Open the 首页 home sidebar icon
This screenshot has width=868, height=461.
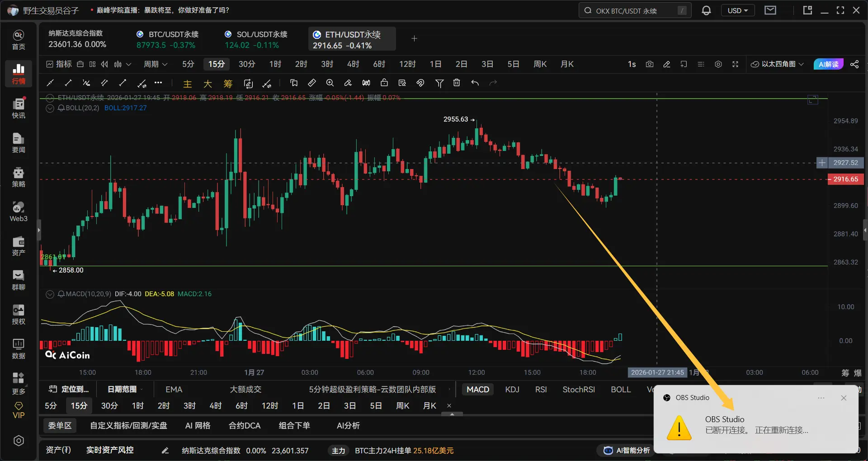point(19,40)
